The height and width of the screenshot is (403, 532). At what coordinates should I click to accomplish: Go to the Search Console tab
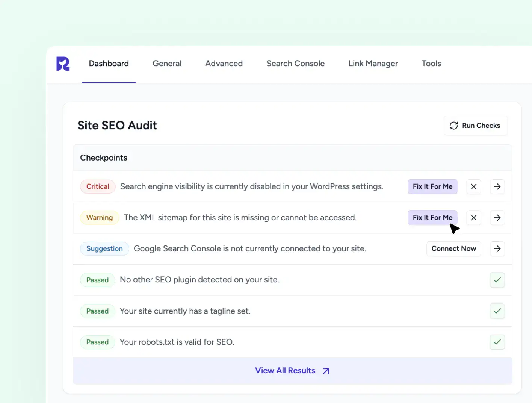[295, 64]
